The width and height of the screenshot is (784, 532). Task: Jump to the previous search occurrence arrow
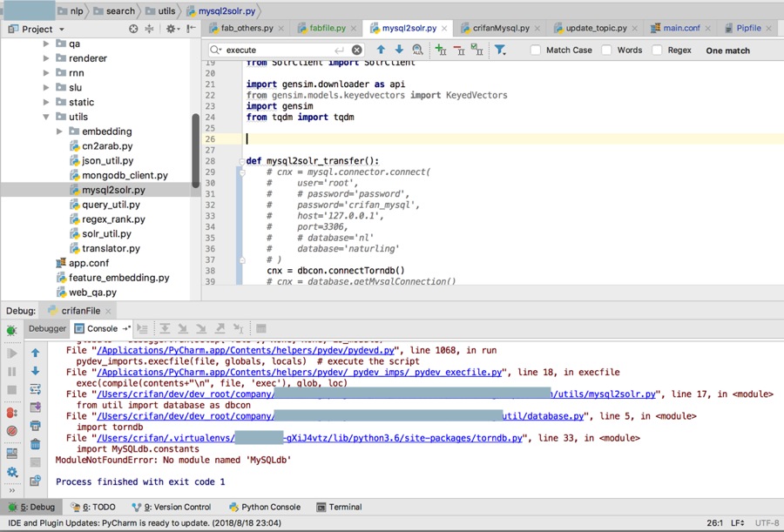(381, 51)
